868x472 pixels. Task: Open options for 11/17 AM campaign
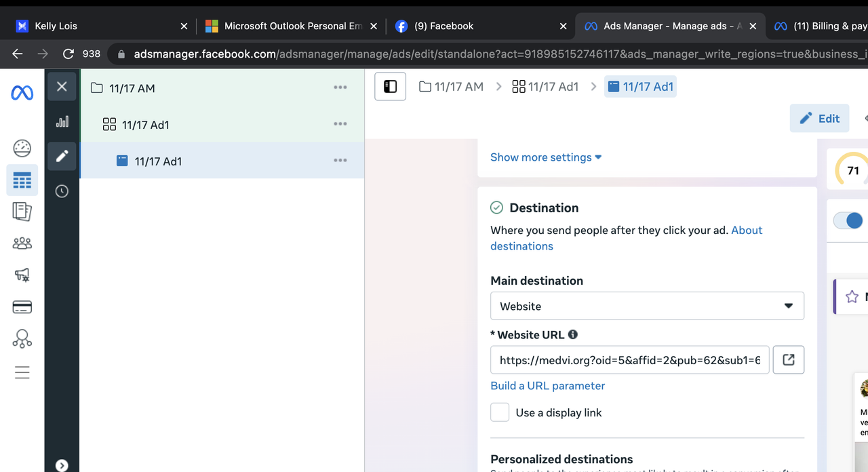tap(340, 87)
